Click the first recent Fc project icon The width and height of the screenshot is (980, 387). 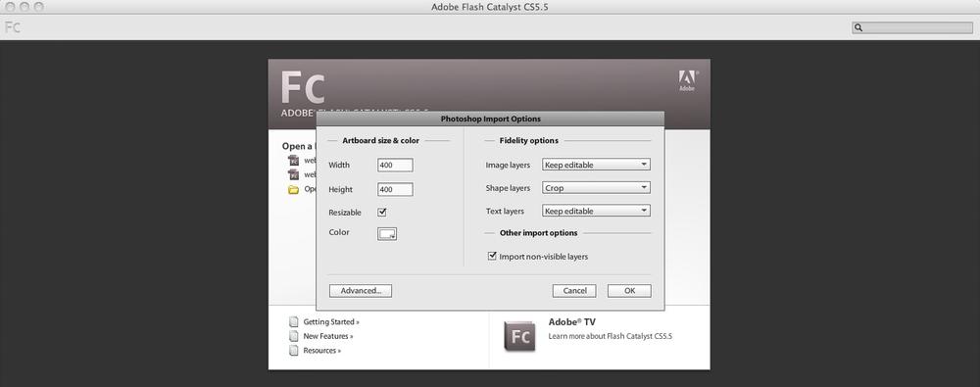(x=294, y=161)
